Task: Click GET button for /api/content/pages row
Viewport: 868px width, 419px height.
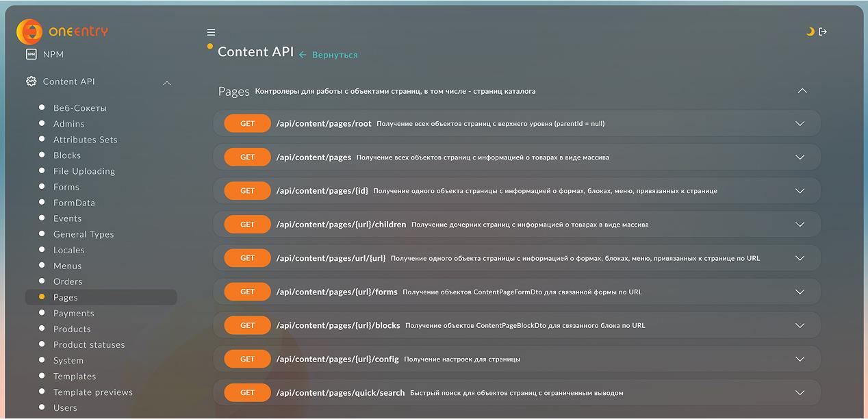Action: click(247, 157)
